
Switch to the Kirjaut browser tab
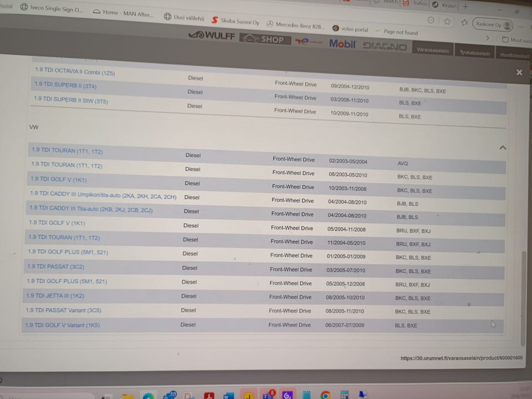coord(444,5)
